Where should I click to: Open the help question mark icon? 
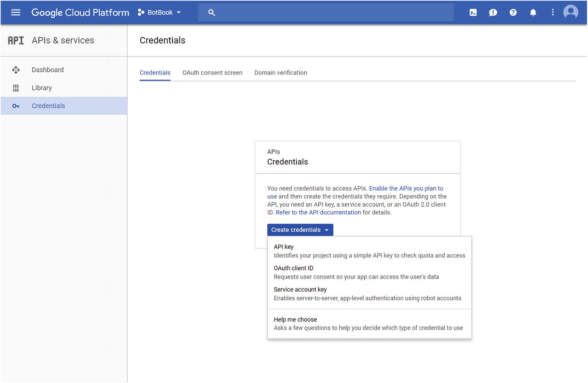click(513, 12)
